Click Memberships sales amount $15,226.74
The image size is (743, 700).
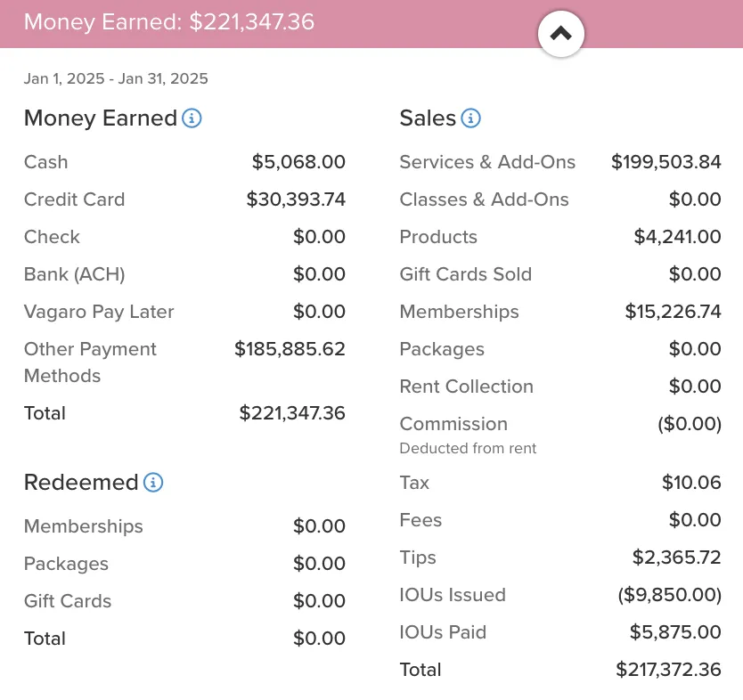coord(673,312)
